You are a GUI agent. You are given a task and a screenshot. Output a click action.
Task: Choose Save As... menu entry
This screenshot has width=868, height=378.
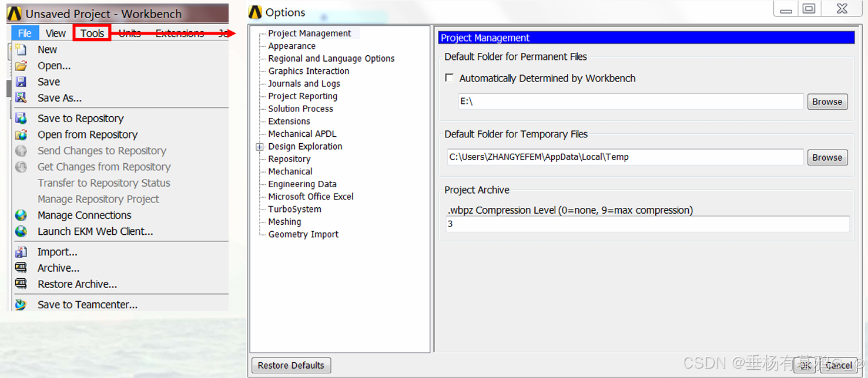point(59,98)
